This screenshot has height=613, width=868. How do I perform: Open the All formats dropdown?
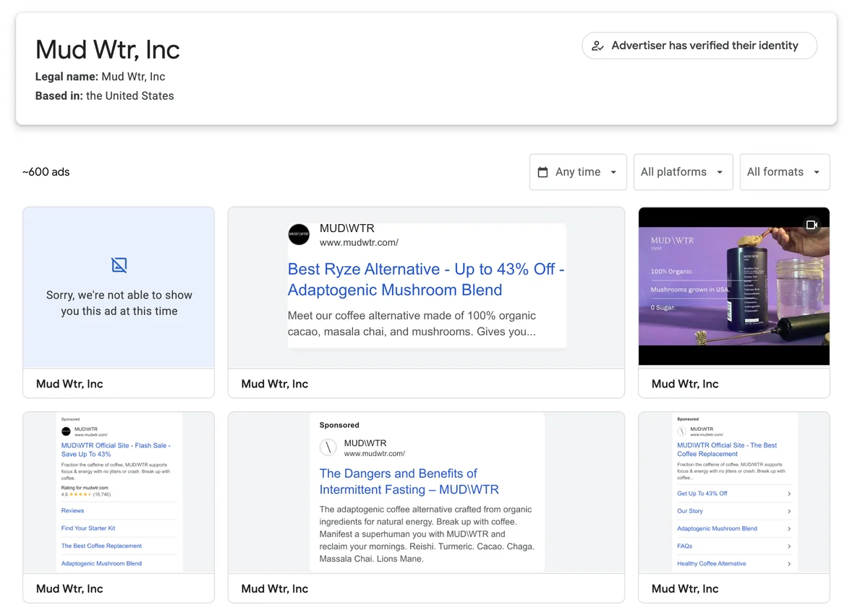pyautogui.click(x=784, y=172)
